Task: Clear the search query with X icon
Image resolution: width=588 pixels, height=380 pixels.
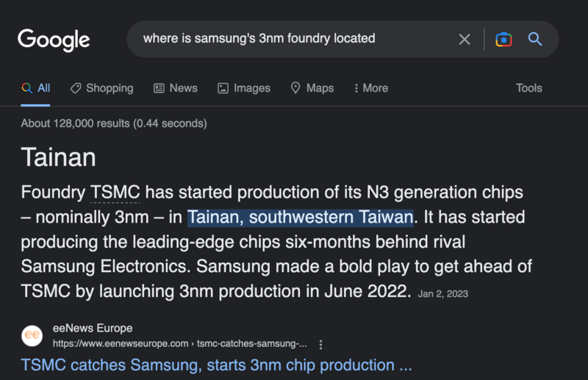Action: [465, 40]
